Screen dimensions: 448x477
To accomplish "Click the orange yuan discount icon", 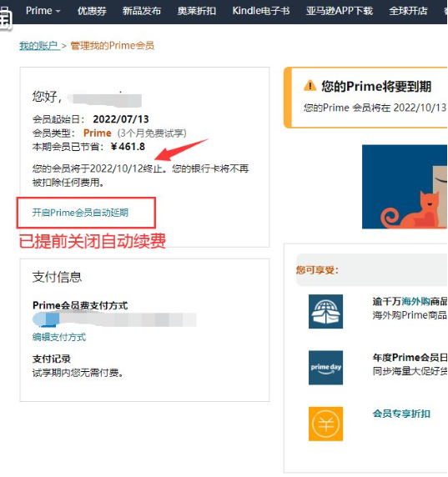I will click(325, 424).
